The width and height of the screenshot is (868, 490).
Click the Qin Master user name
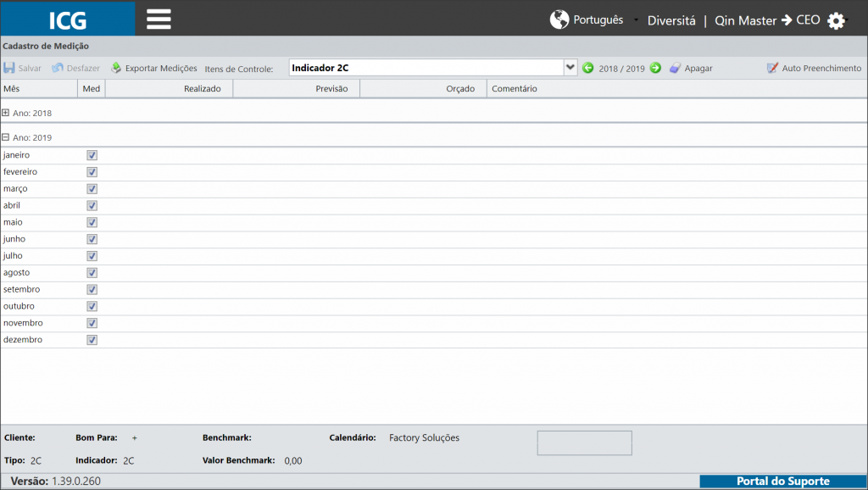click(x=746, y=20)
